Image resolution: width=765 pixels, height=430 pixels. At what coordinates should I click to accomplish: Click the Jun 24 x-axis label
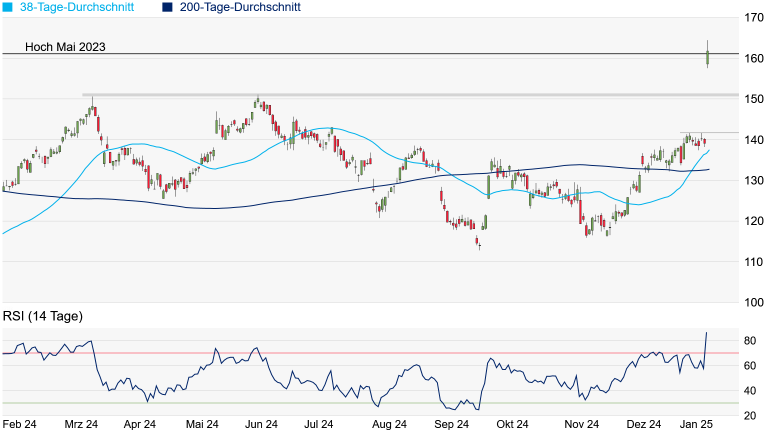pyautogui.click(x=261, y=424)
